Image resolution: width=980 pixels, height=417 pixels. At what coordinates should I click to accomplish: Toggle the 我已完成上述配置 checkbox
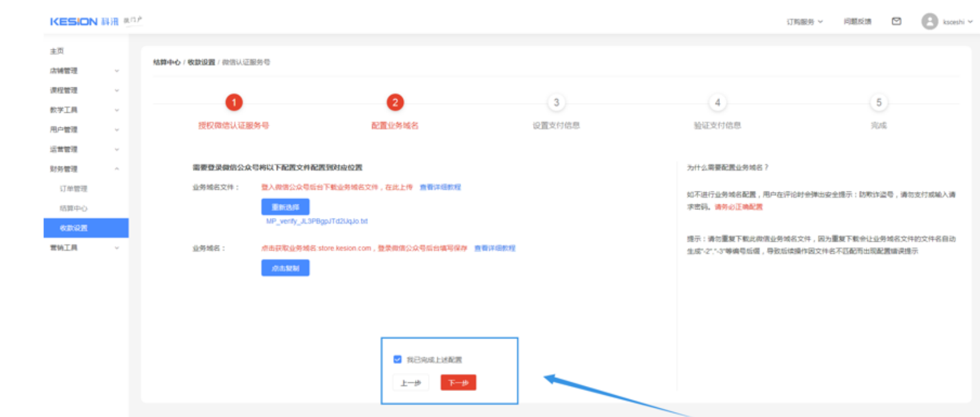coord(397,359)
